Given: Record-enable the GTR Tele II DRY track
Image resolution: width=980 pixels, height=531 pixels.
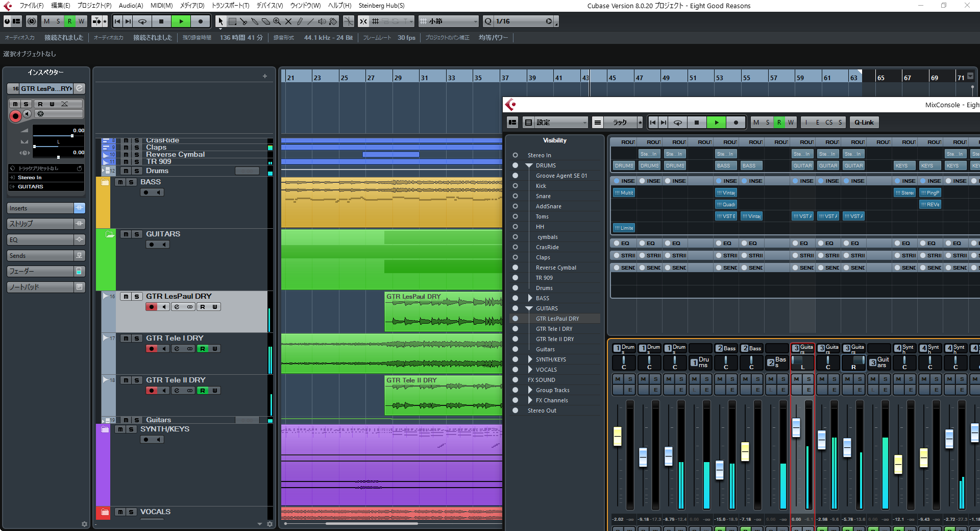Looking at the screenshot, I should click(152, 391).
